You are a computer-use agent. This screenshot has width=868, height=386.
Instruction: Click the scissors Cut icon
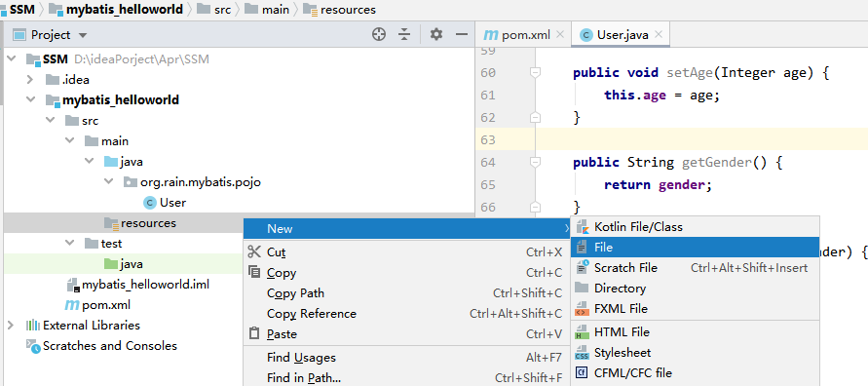pyautogui.click(x=254, y=252)
